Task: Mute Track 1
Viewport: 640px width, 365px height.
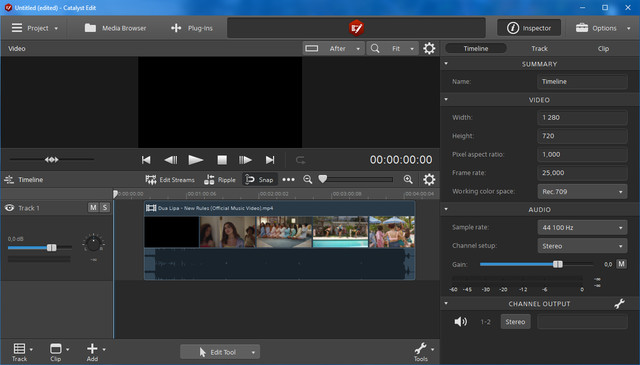Action: (93, 207)
